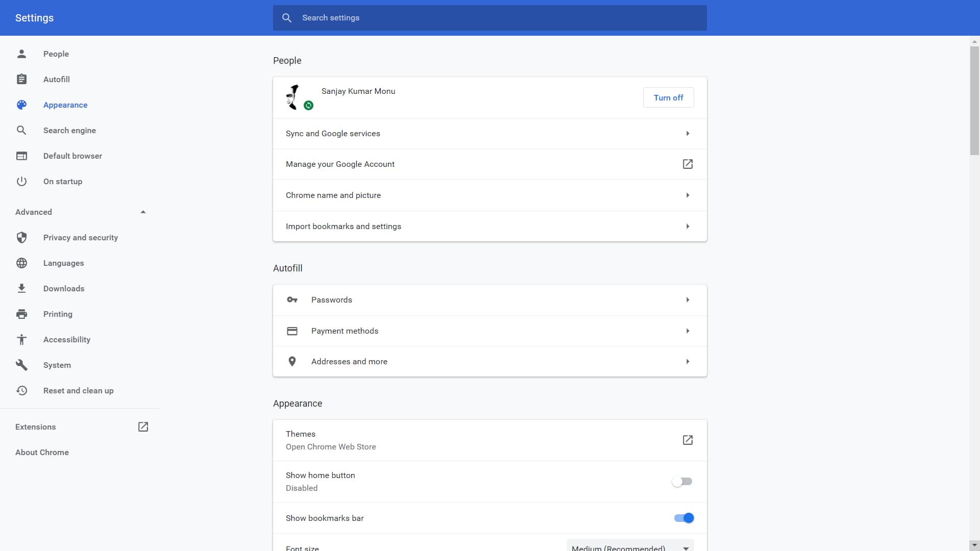Screen dimensions: 980x551
Task: Click the green sync badge on avatar
Action: [x=308, y=106]
